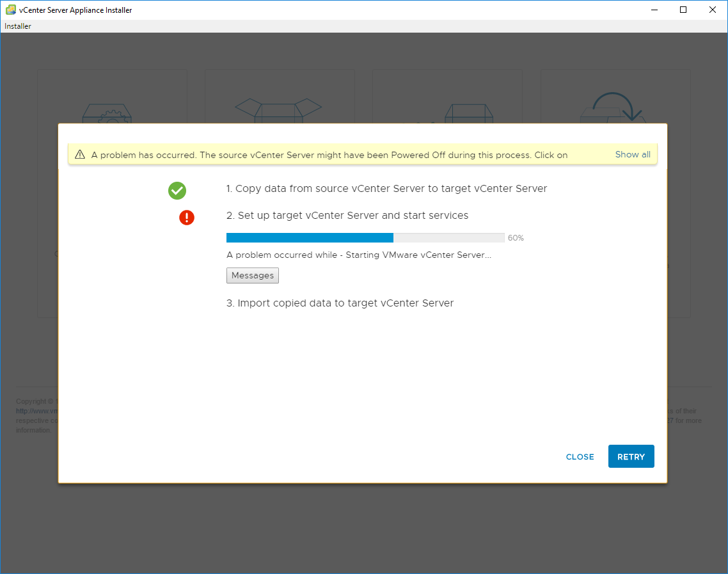Open the Installer menu

18,26
